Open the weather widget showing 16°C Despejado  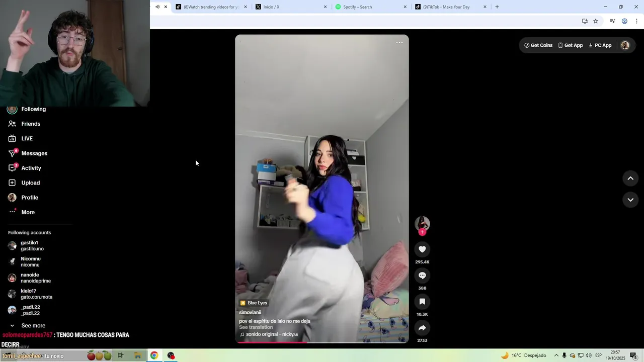[x=523, y=355]
